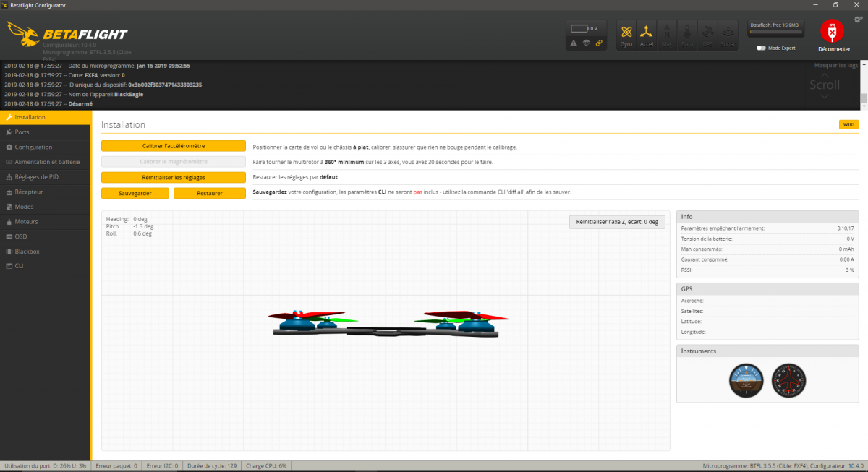Image resolution: width=868 pixels, height=472 pixels.
Task: Click the GPS sensor icon
Action: pyautogui.click(x=707, y=35)
